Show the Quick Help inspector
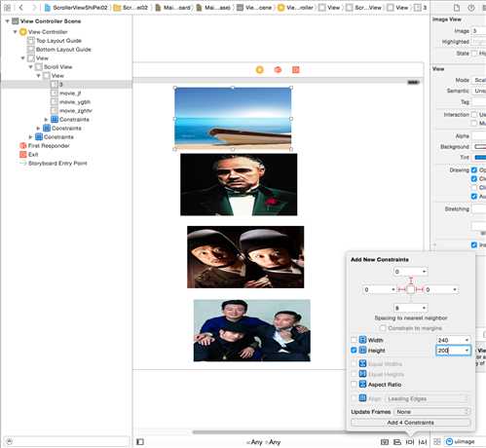This screenshot has height=448, width=486. (x=471, y=8)
